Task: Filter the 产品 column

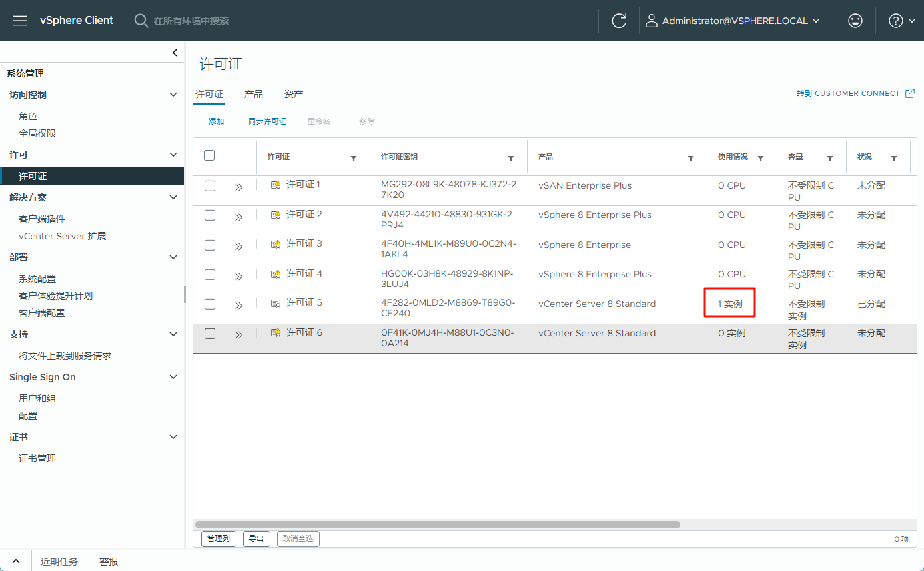Action: point(691,158)
